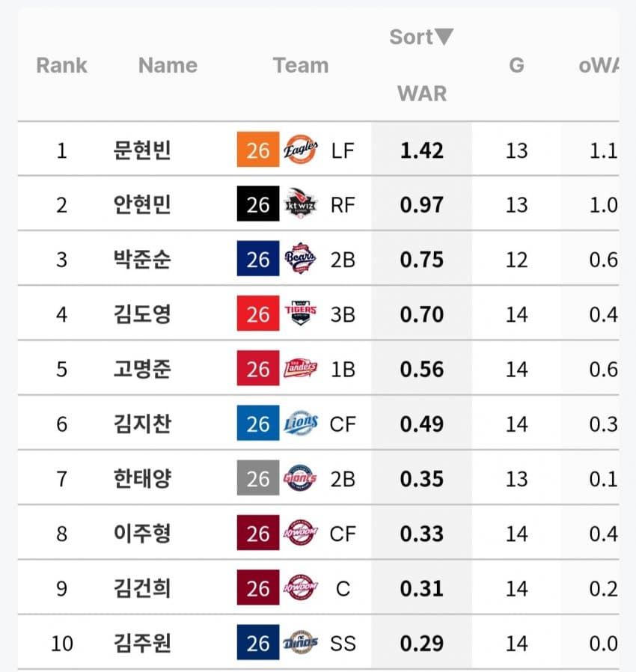Click the kt wiz team logo
This screenshot has height=672, width=636.
click(301, 205)
